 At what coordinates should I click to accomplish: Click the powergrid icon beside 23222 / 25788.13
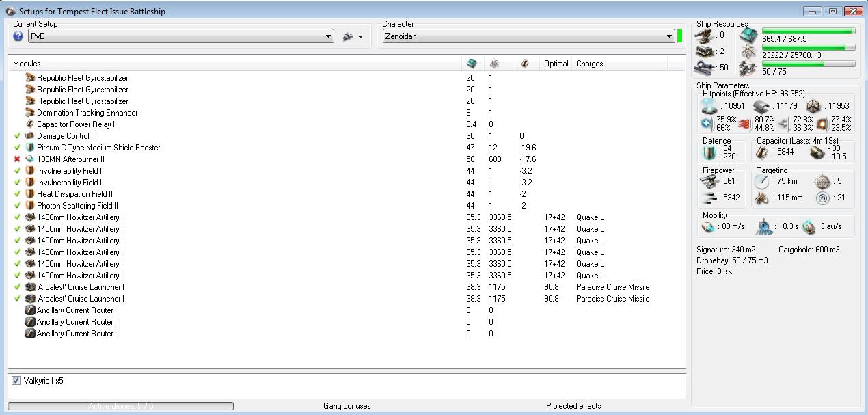click(748, 52)
